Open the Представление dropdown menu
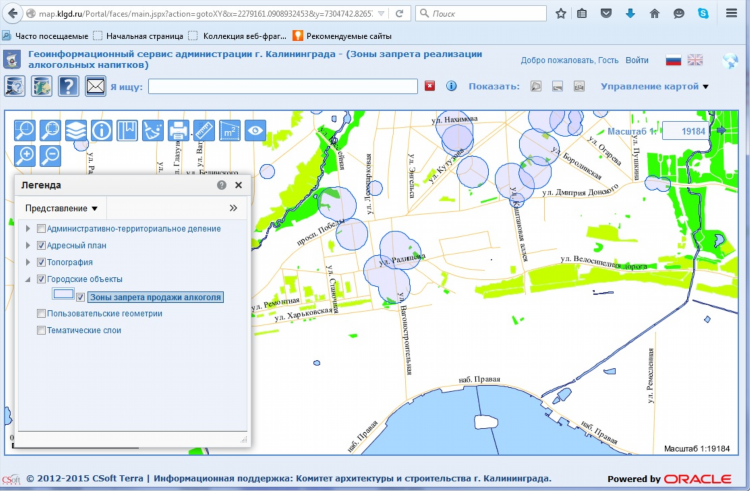Screen dimensions: 750x491 (61, 208)
